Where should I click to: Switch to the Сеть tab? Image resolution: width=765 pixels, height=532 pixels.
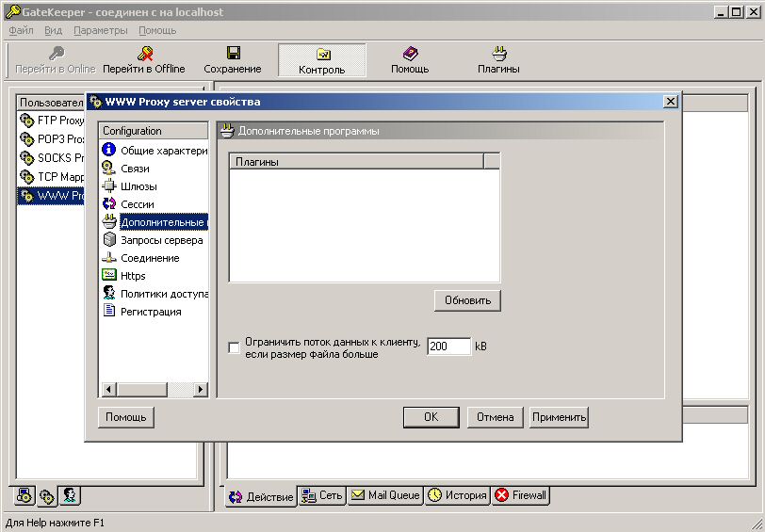pos(322,495)
